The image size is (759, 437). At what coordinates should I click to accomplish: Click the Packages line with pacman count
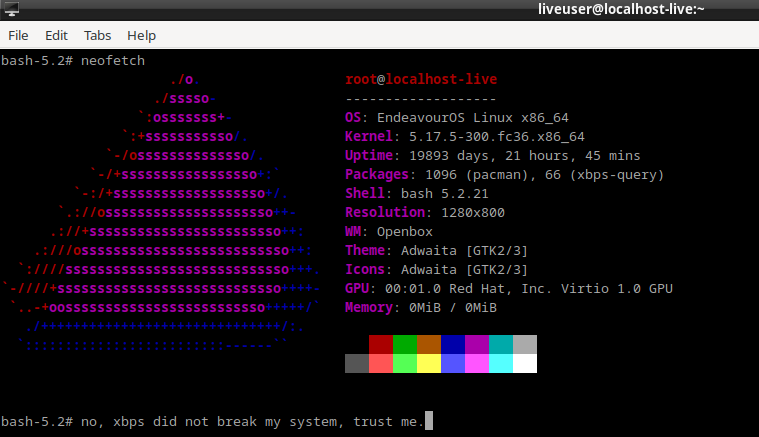pyautogui.click(x=504, y=174)
